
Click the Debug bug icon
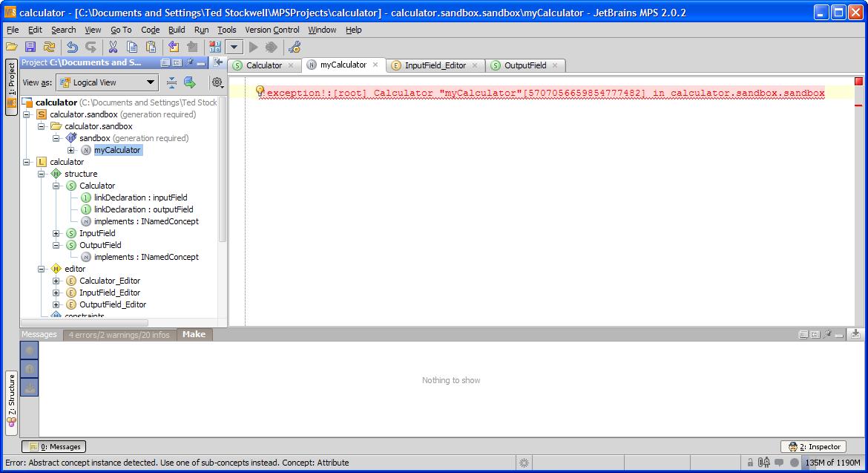(x=272, y=47)
